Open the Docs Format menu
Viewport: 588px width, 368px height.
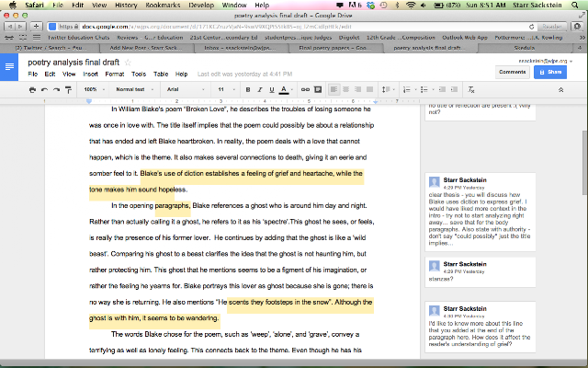click(114, 74)
